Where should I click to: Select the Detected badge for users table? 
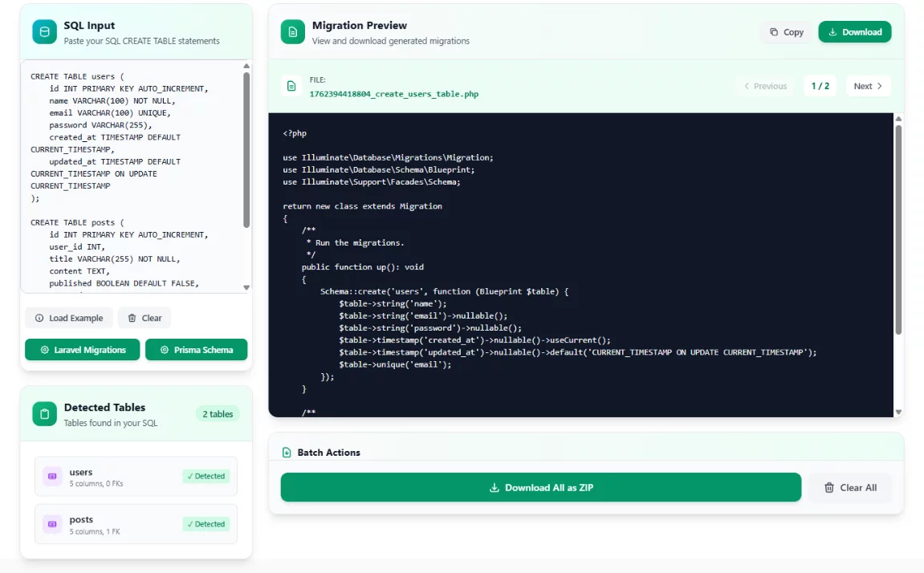point(206,475)
